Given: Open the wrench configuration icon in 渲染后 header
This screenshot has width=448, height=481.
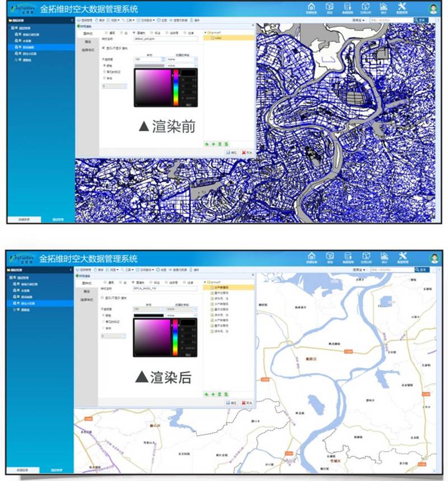Looking at the screenshot, I should pos(402,257).
